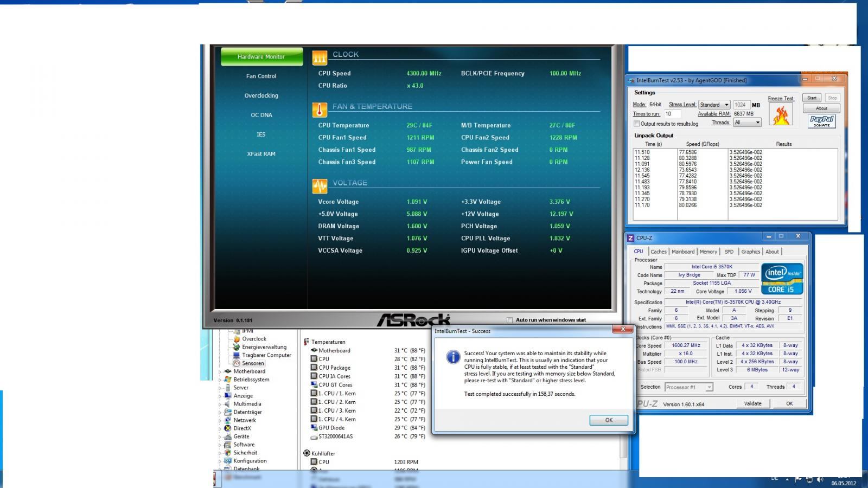Click Start in IntelBurnTest
The width and height of the screenshot is (868, 488).
812,98
